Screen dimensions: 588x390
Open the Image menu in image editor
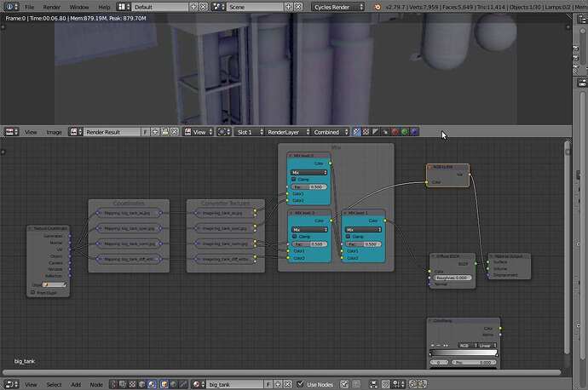coord(54,132)
